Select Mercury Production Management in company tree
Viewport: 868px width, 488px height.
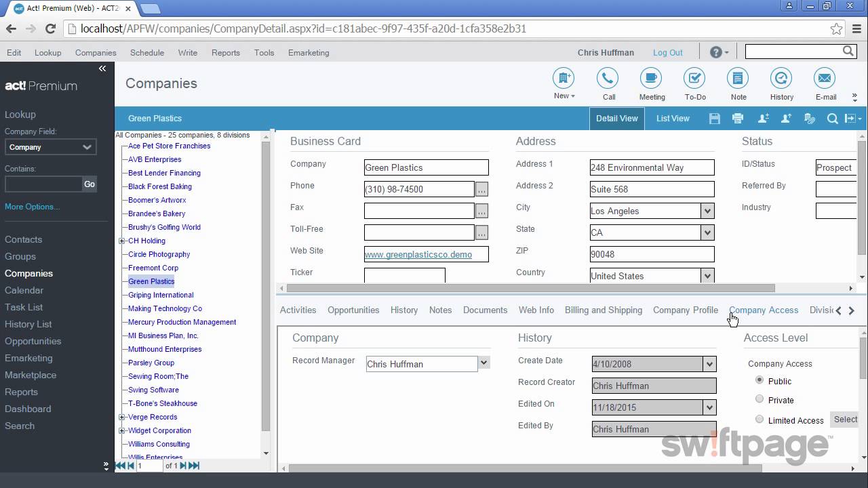click(x=182, y=322)
